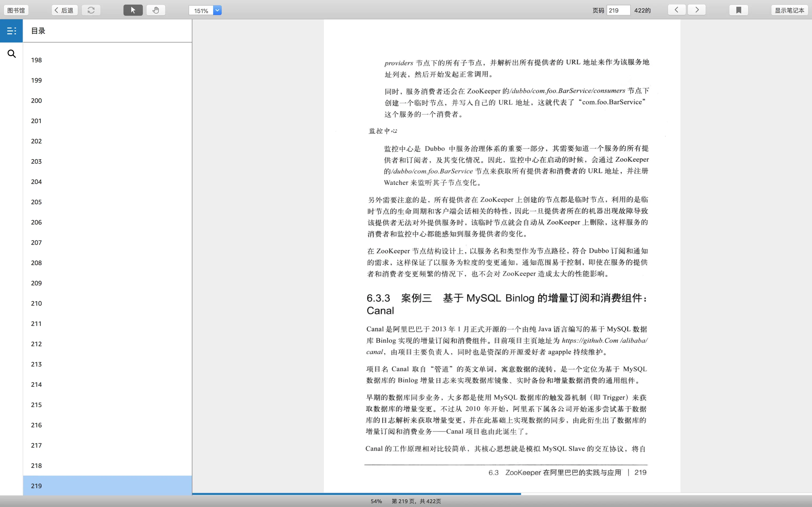This screenshot has height=507, width=812.
Task: Open the 图书馆 library button
Action: coord(16,10)
